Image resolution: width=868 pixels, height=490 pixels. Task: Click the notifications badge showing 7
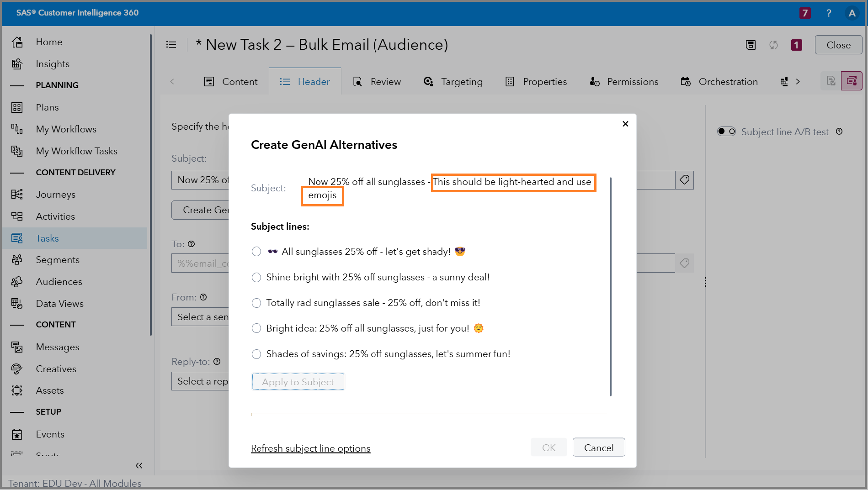805,13
